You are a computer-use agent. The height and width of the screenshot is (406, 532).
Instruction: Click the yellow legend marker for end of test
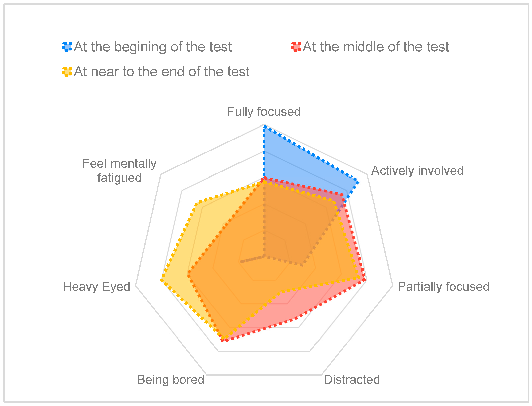pyautogui.click(x=67, y=72)
